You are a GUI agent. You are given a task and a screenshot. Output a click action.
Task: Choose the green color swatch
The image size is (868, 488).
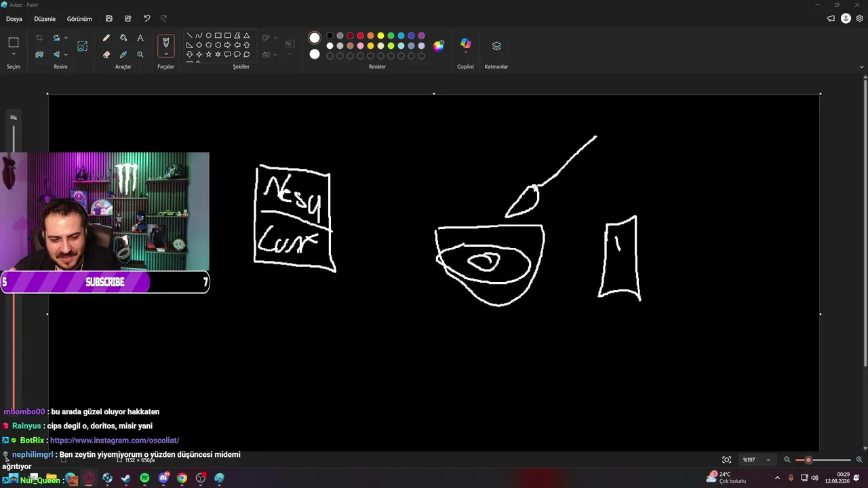[x=391, y=36]
